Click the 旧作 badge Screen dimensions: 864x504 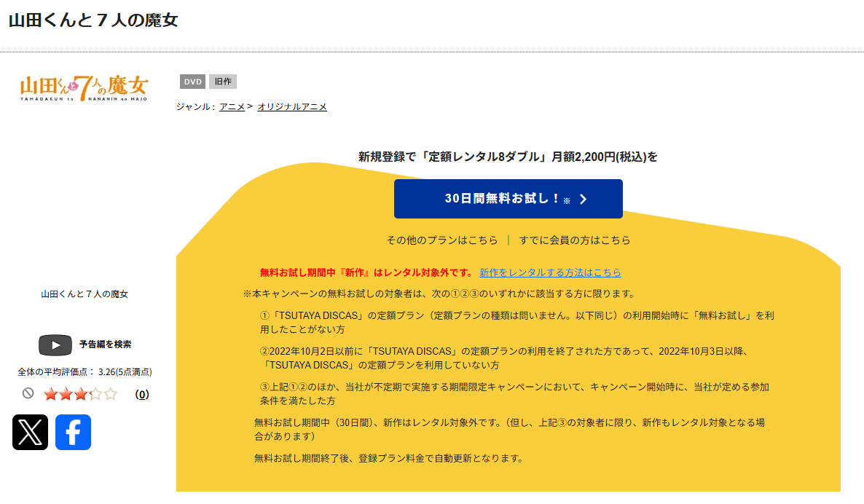point(223,82)
